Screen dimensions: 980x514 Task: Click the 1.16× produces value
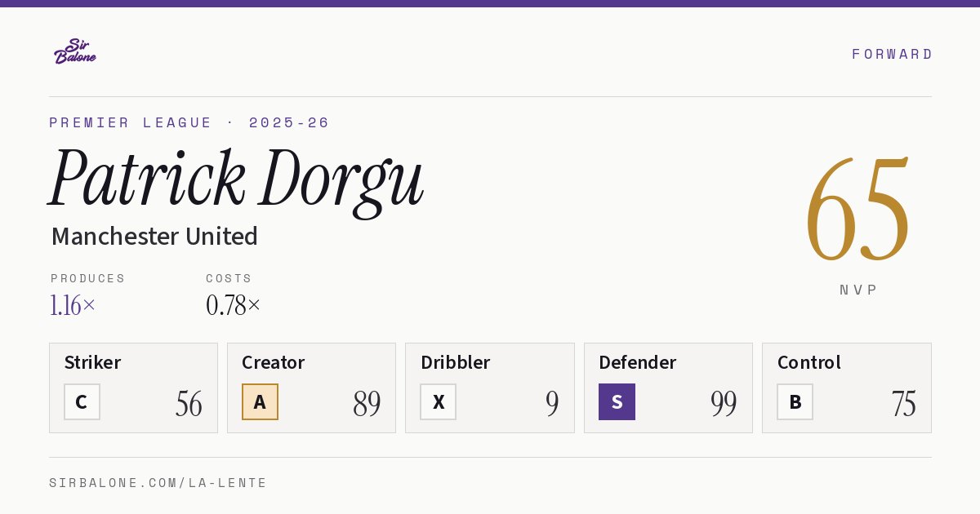[73, 305]
